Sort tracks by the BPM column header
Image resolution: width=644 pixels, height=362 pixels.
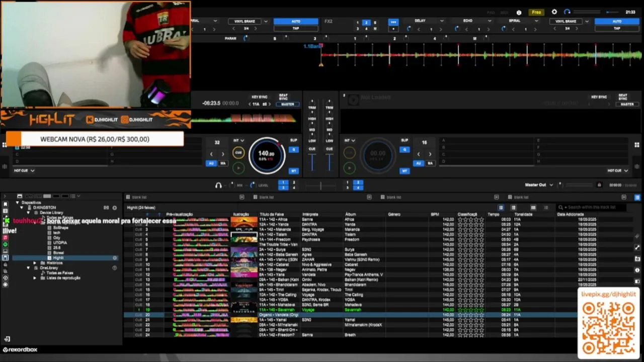pos(435,214)
